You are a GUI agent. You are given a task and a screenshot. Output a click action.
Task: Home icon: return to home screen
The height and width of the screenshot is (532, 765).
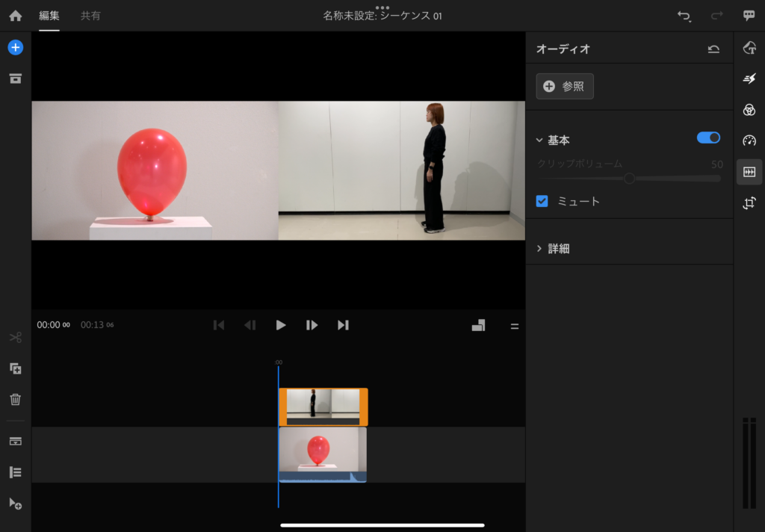(x=15, y=16)
